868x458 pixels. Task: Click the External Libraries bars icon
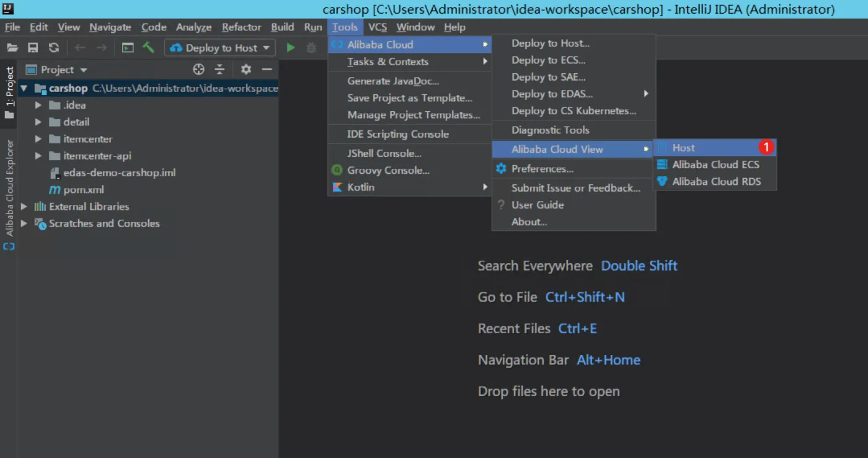[40, 207]
